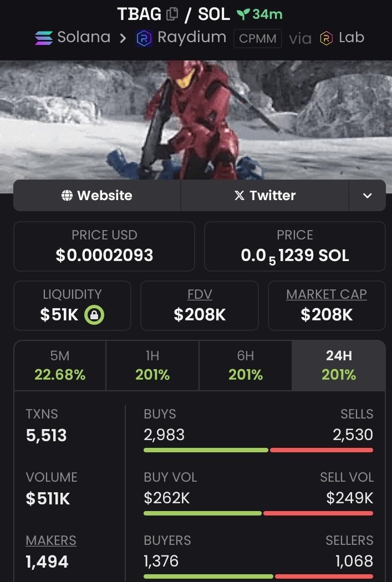Open the Website button

(97, 196)
